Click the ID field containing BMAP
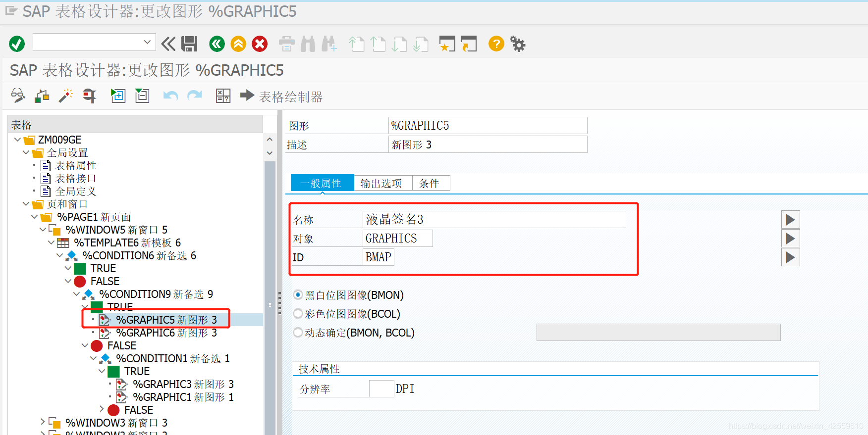Viewport: 868px width, 435px height. tap(378, 257)
